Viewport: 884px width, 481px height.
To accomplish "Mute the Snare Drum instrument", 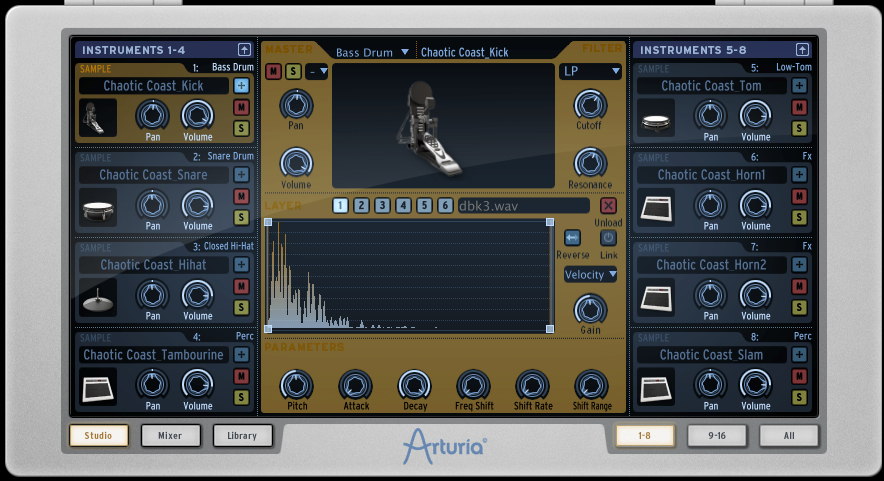I will point(241,196).
